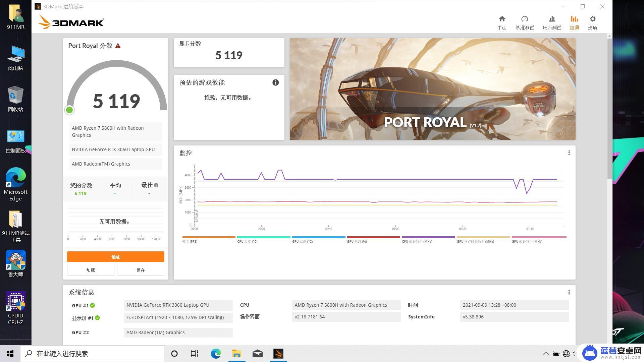This screenshot has height=362, width=644.
Task: Click the Windows Start button
Action: click(x=10, y=354)
